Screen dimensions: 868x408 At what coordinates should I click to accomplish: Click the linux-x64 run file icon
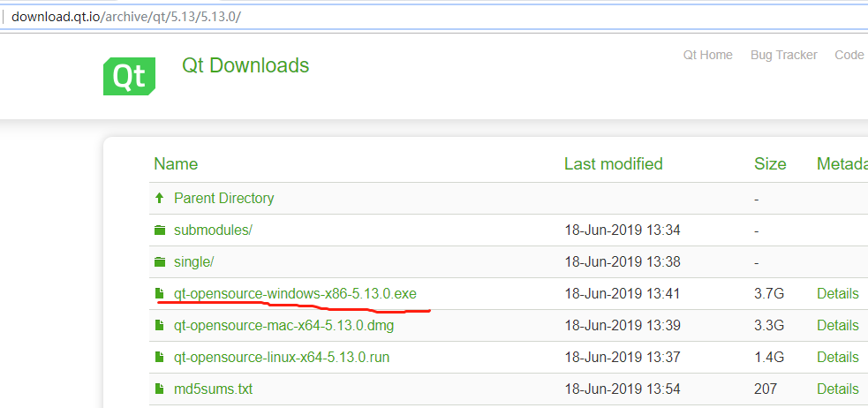(160, 357)
